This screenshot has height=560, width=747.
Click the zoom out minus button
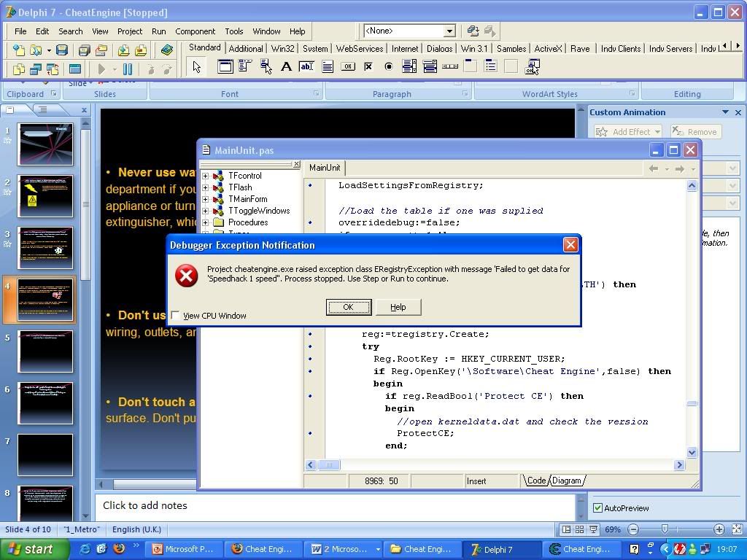click(x=633, y=529)
